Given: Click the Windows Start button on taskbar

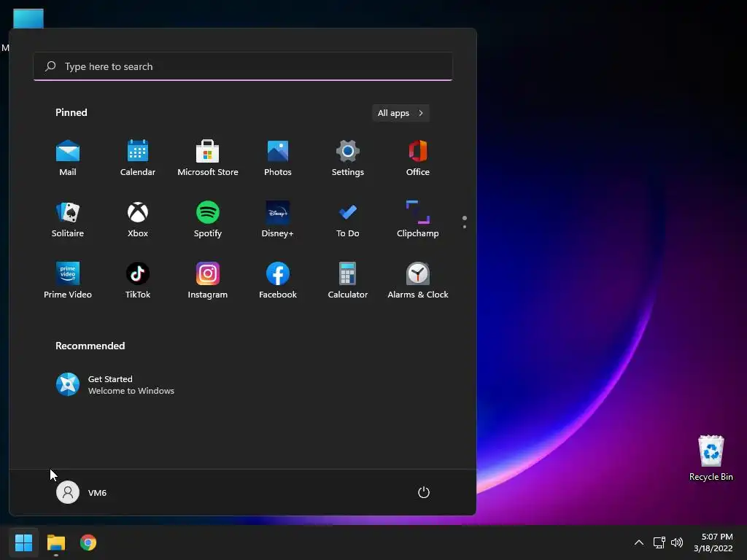Looking at the screenshot, I should [23, 542].
